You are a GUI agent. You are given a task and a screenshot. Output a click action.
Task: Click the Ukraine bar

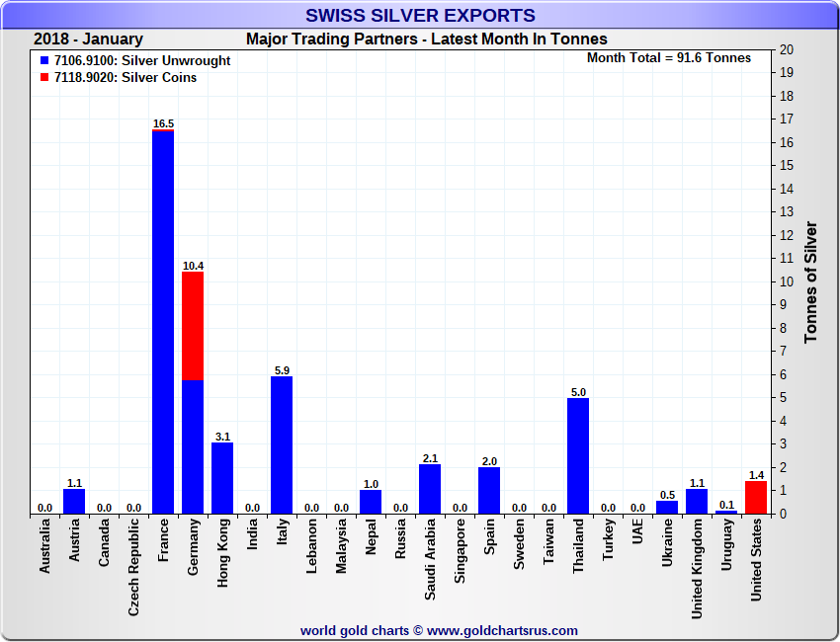click(667, 508)
